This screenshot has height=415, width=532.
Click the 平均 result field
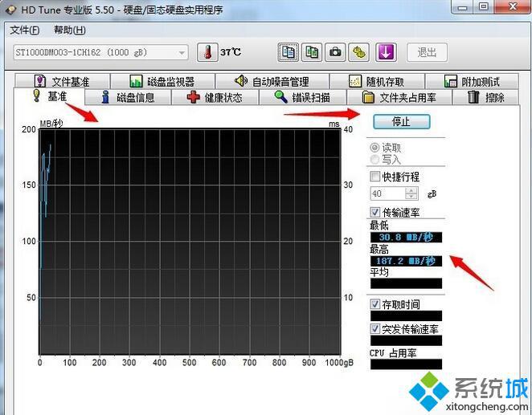point(406,283)
